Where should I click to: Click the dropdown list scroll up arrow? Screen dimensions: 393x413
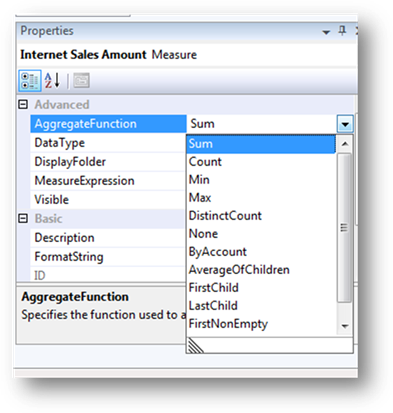coord(345,144)
